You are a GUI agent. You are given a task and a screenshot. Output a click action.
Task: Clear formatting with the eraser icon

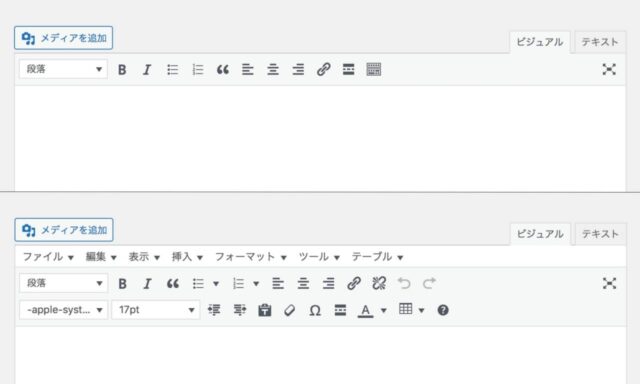[290, 311]
